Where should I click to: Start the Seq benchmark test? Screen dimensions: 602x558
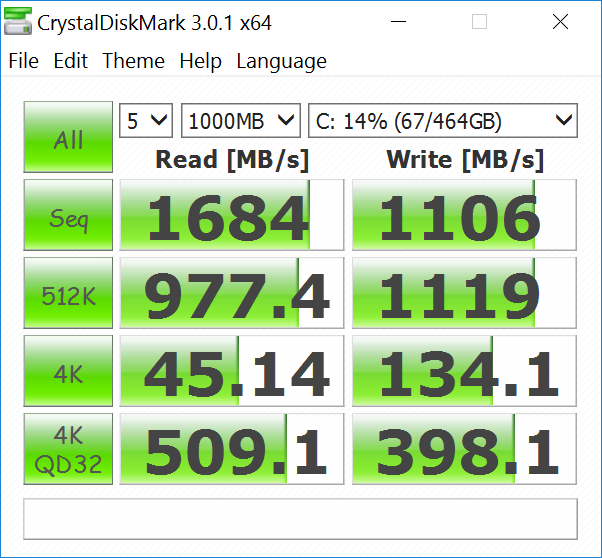point(68,215)
